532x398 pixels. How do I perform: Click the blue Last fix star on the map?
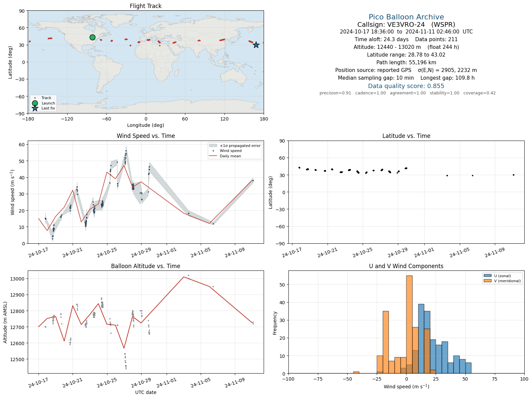pos(256,45)
